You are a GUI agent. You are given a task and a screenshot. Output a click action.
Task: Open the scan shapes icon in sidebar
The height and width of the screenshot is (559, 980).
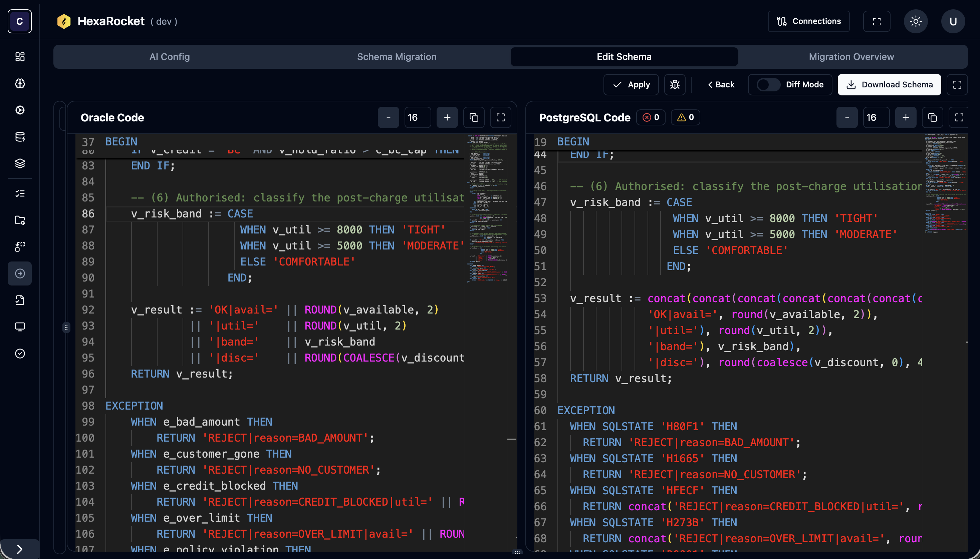[x=20, y=247]
